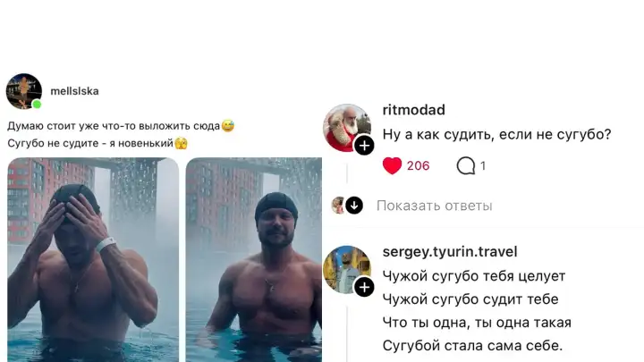Viewport: 644px width, 362px height.
Task: Click the small replier avatar beside 'Показать ответы'
Action: coord(337,206)
